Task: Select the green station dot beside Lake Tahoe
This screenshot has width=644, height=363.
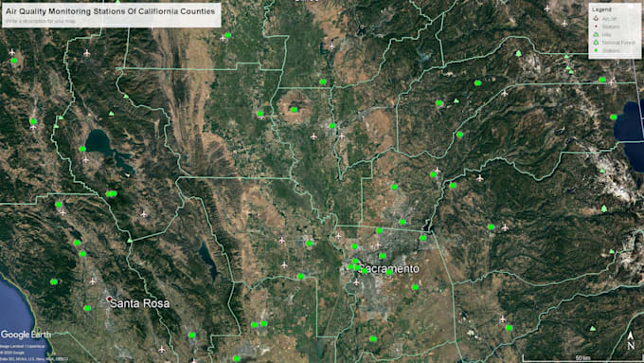Action: (613, 118)
